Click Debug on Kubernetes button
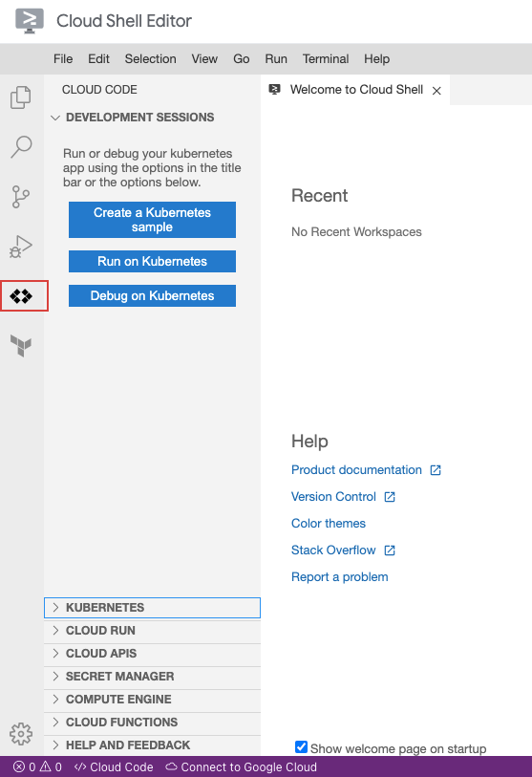Image resolution: width=532 pixels, height=777 pixels. pyautogui.click(x=152, y=296)
